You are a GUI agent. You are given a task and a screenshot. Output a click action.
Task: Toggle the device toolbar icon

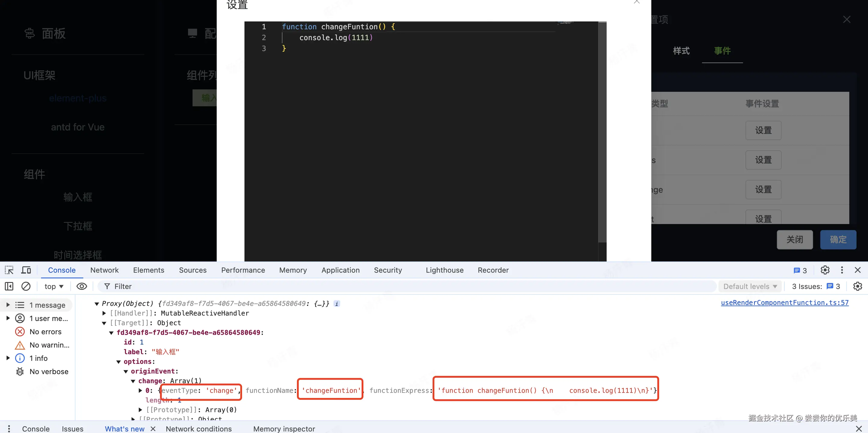26,270
